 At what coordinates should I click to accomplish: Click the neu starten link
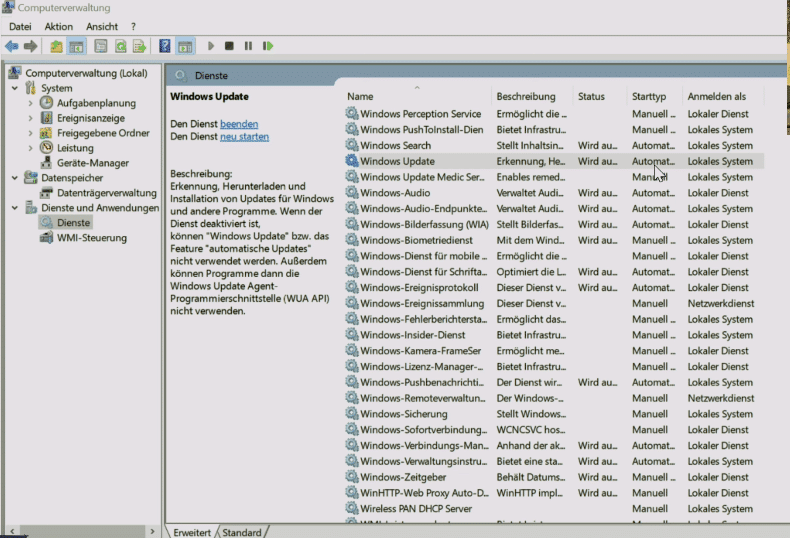pyautogui.click(x=244, y=137)
